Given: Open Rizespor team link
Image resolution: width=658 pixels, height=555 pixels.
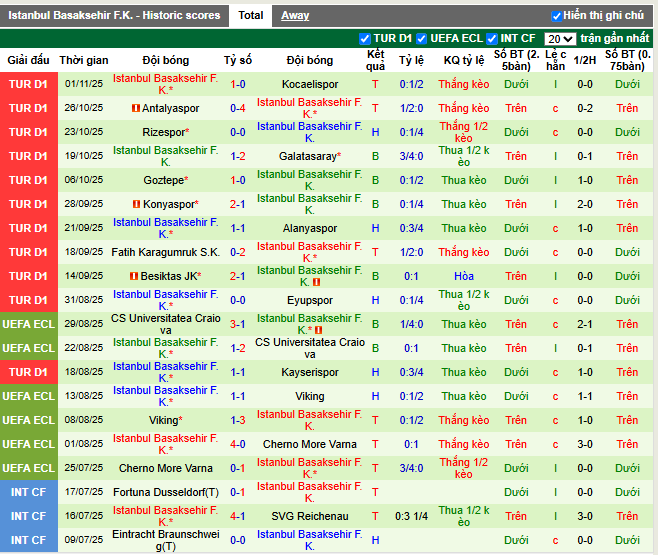Looking at the screenshot, I should tap(165, 133).
